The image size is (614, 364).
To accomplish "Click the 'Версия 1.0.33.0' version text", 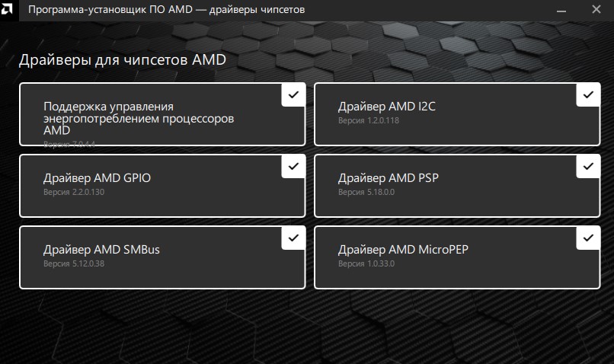I will click(366, 263).
